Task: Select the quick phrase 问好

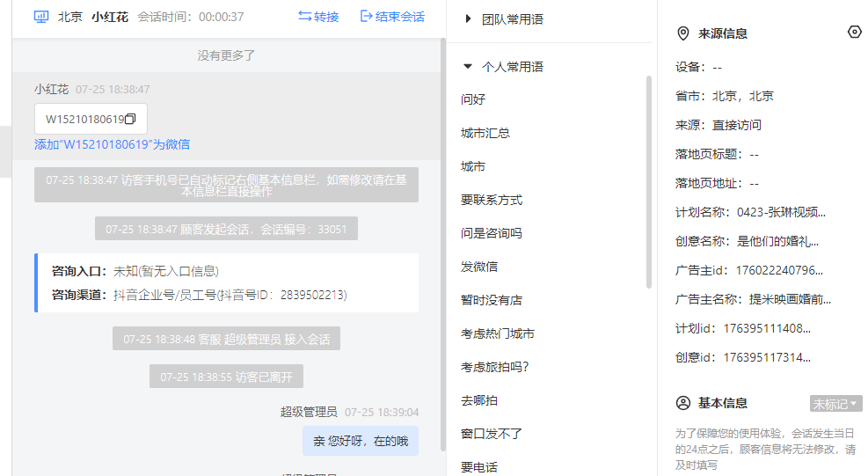Action: [473, 99]
